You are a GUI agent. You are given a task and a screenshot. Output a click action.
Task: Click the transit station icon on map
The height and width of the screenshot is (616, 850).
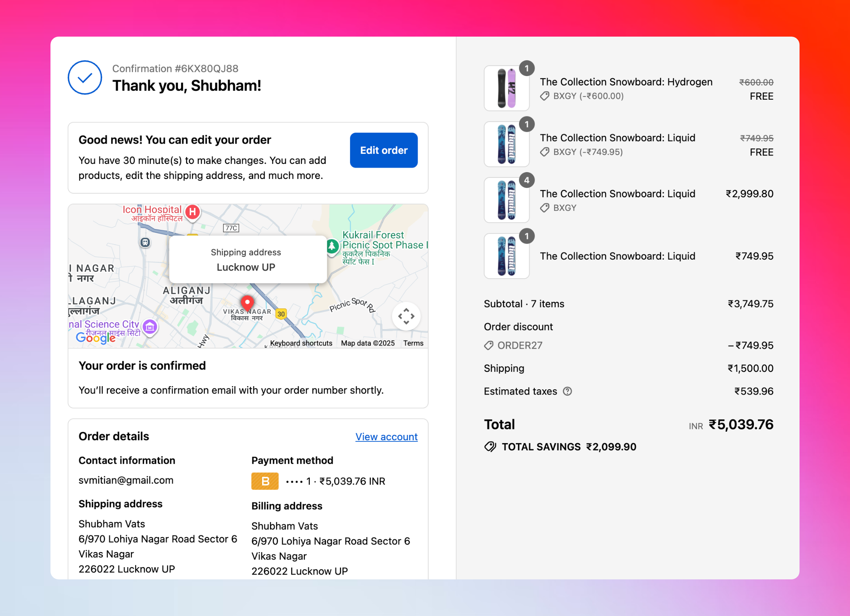(x=145, y=242)
